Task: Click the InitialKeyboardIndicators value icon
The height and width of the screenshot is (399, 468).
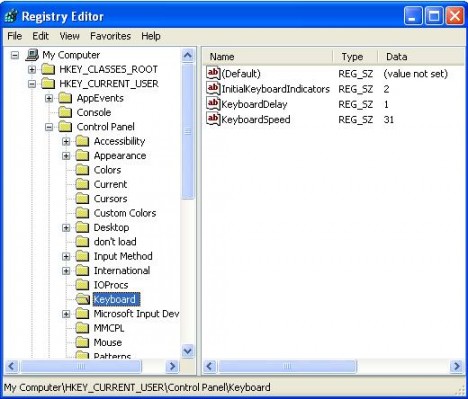Action: click(213, 88)
